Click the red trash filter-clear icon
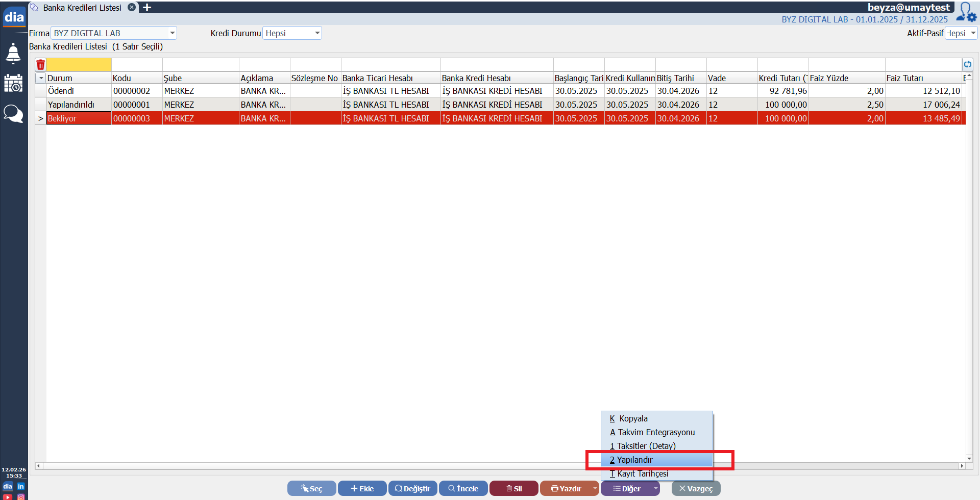 click(x=41, y=65)
